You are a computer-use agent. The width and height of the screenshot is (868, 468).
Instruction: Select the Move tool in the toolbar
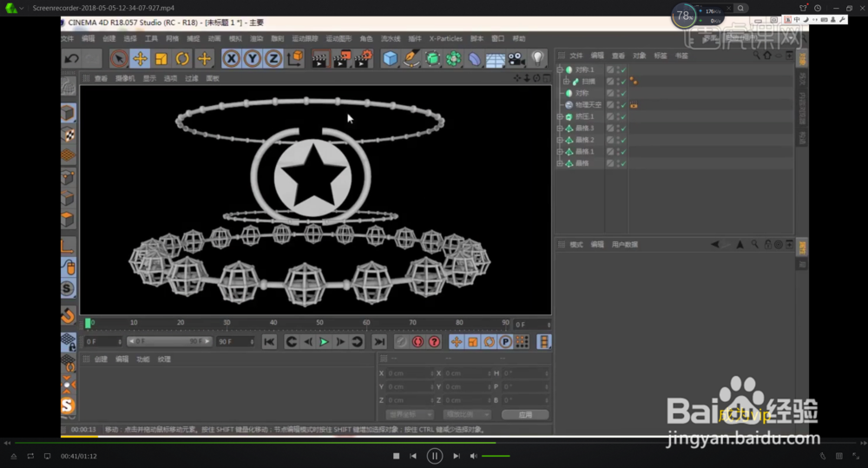[x=140, y=59]
